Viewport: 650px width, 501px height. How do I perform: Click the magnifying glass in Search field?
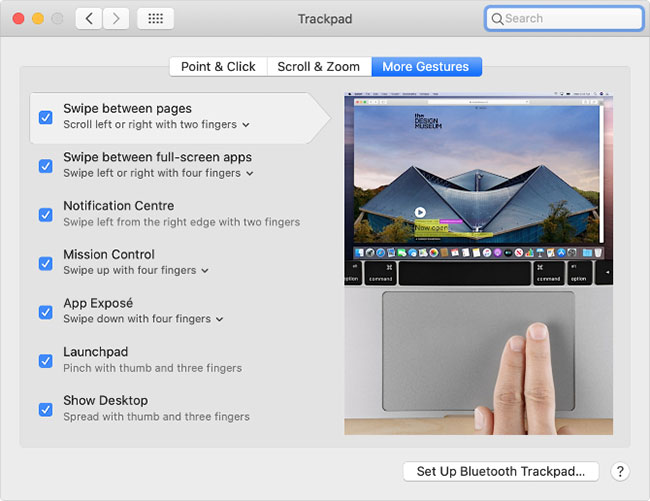[x=497, y=19]
